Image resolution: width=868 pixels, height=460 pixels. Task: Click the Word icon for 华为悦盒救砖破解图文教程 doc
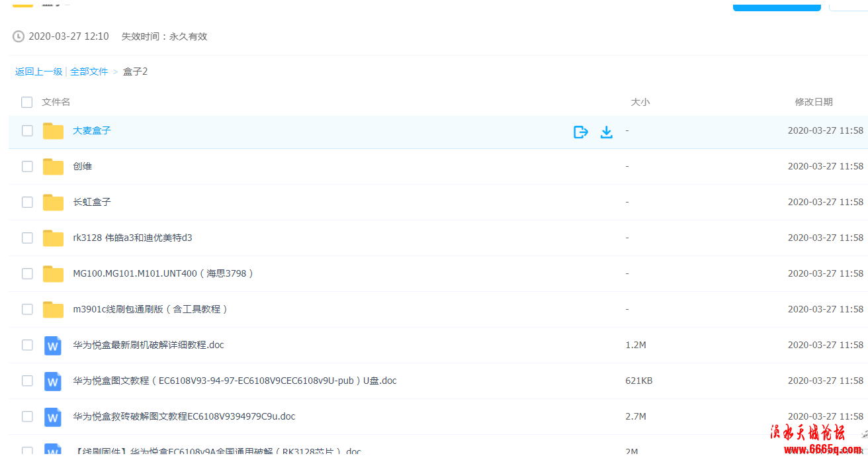click(x=53, y=417)
